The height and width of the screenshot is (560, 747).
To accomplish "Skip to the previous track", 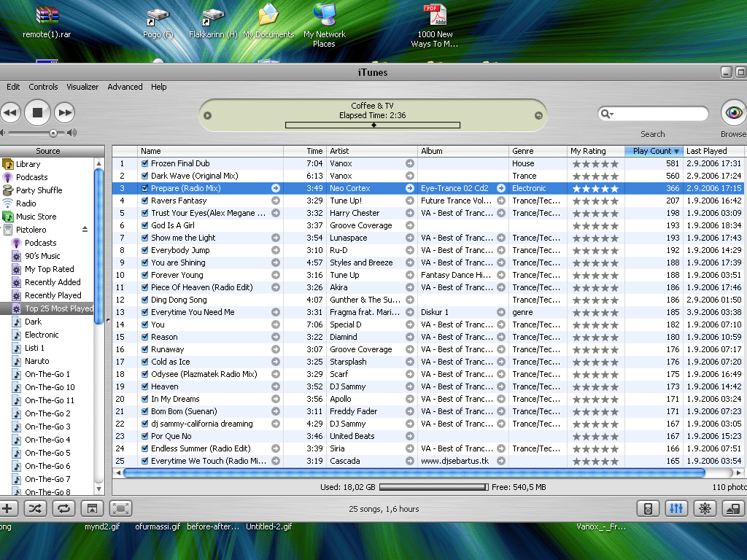I will point(9,113).
